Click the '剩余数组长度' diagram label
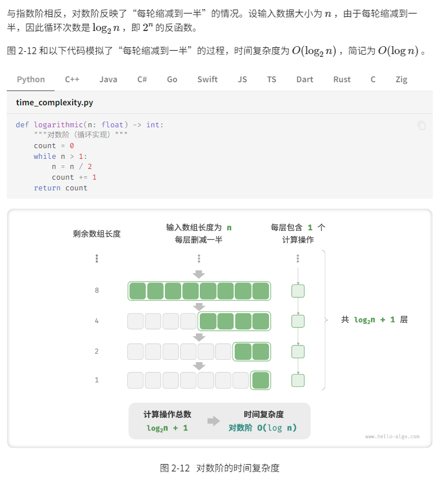The width and height of the screenshot is (448, 481). [x=97, y=234]
